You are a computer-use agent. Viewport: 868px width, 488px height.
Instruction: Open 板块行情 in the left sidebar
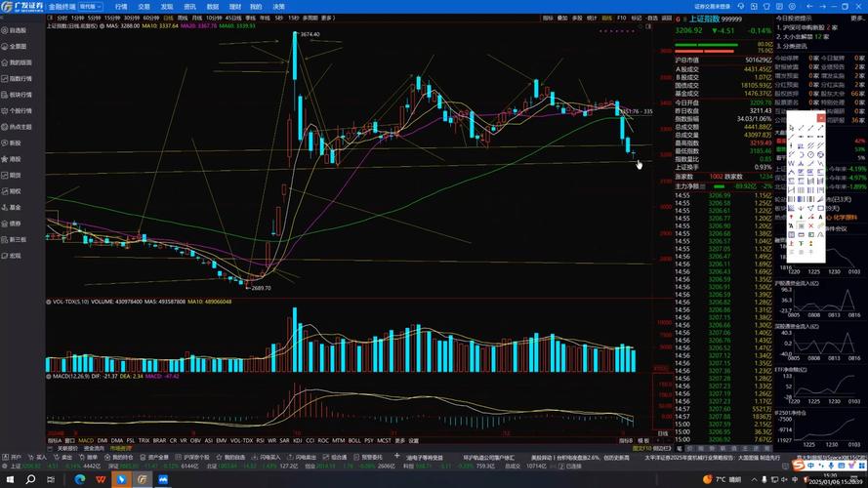click(18, 95)
